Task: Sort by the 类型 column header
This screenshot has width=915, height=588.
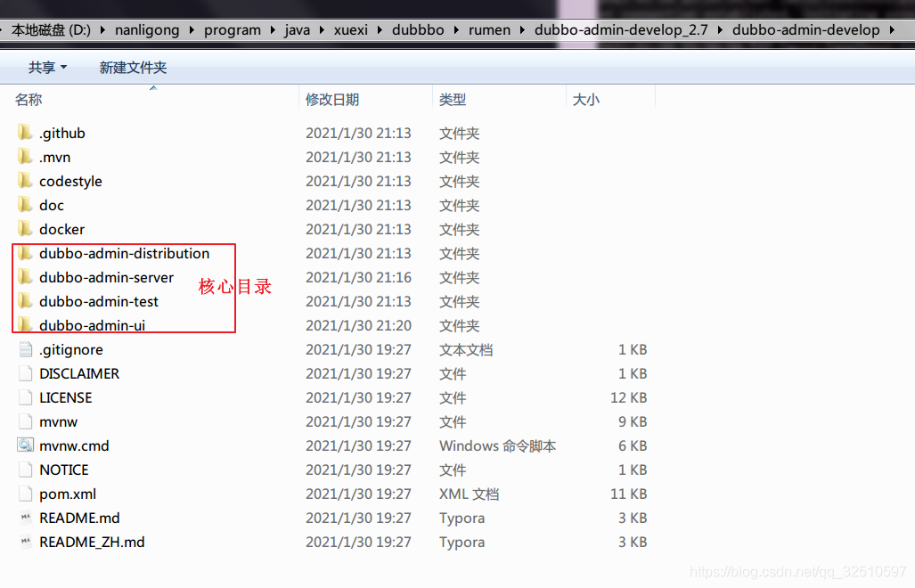Action: pyautogui.click(x=453, y=100)
